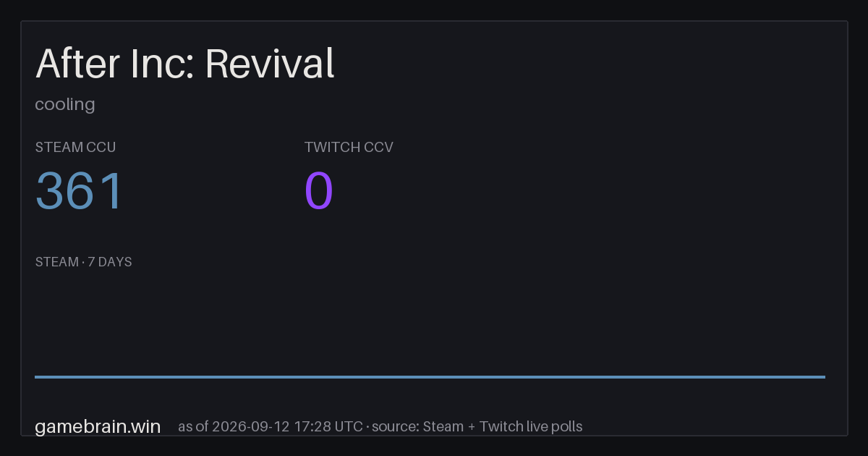The width and height of the screenshot is (868, 456).
Task: Select the "cooling" trend status label
Action: click(65, 104)
